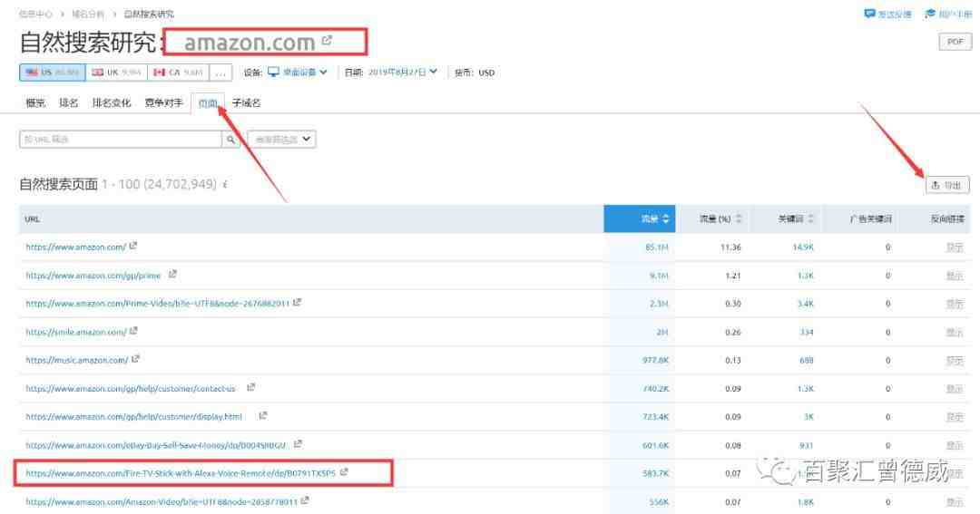Click the URL column header
This screenshot has height=514, width=980.
pyautogui.click(x=33, y=219)
